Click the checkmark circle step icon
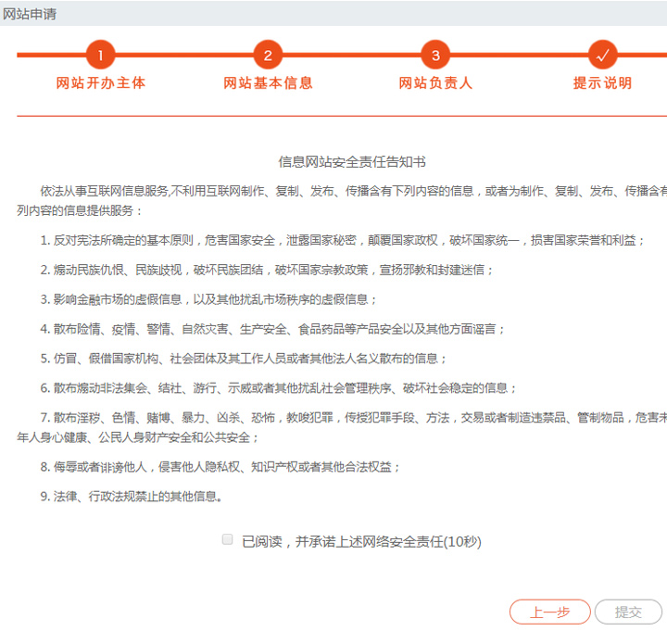Screen dimensions: 667x644 [602, 55]
